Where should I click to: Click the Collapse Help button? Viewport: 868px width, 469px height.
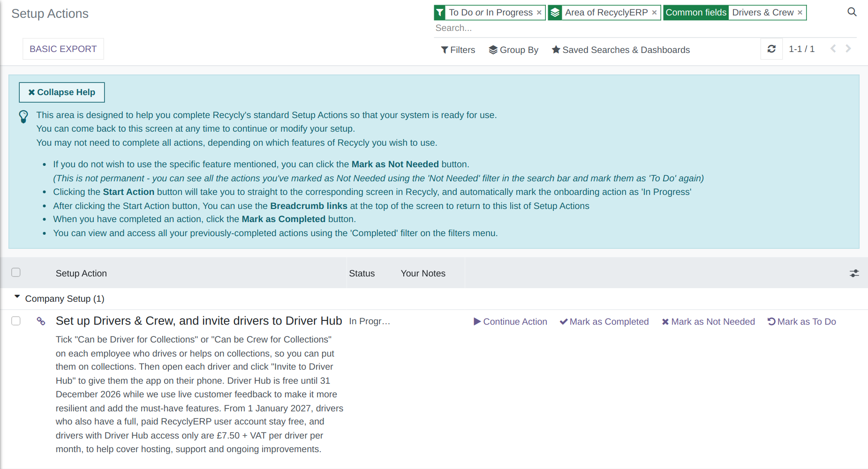point(62,92)
